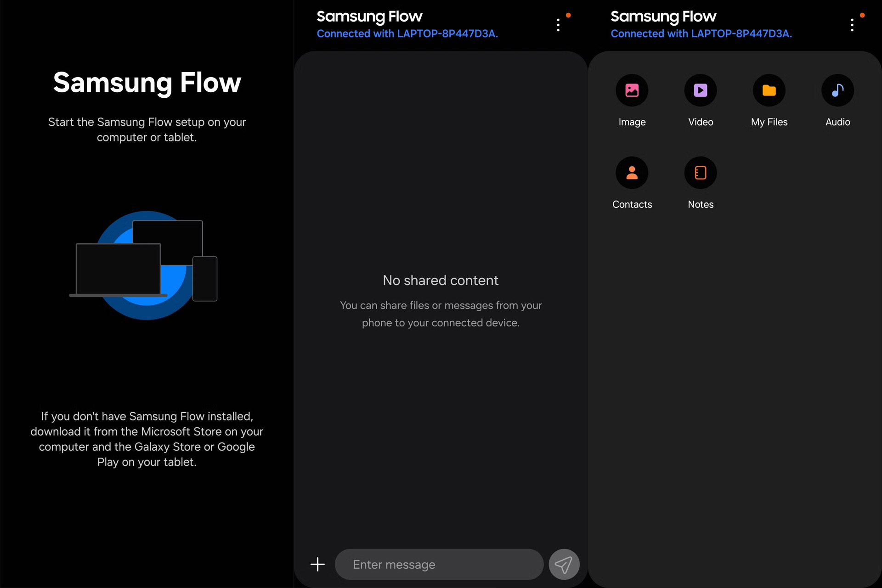Choose the Contacts share icon

(x=632, y=173)
